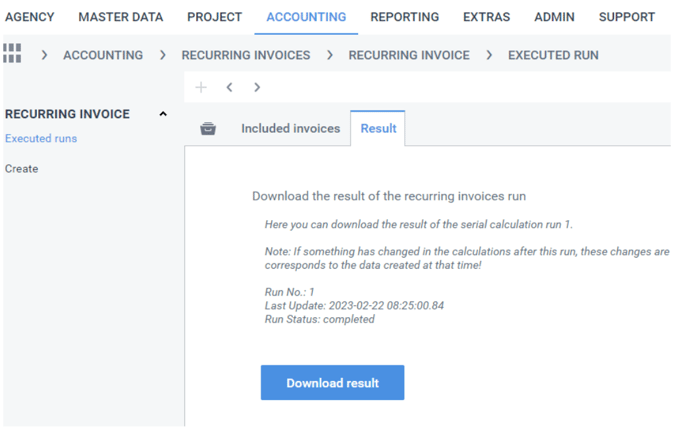The image size is (676, 429).
Task: Click the plus add icon in toolbar
Action: tap(201, 87)
